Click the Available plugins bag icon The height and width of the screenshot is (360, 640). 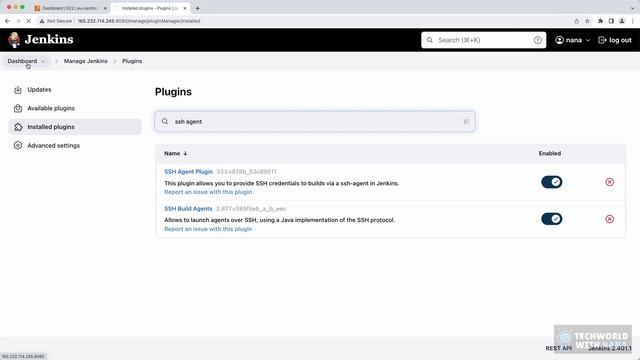(x=18, y=108)
